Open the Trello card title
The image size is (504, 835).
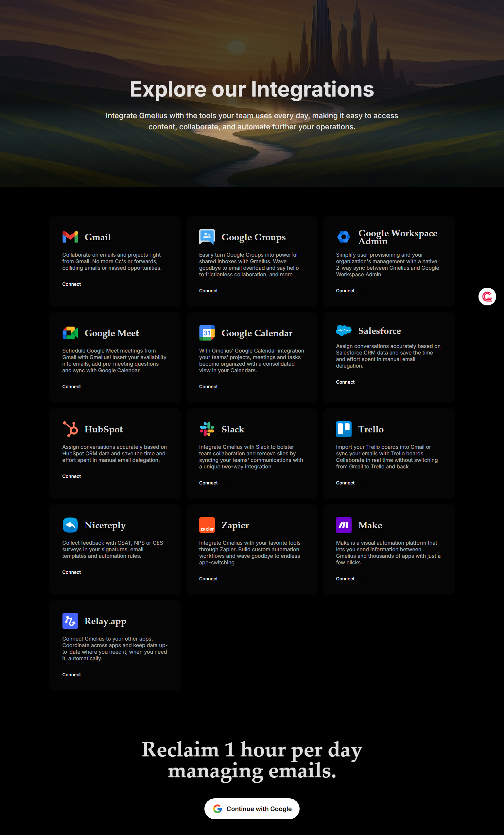click(371, 429)
